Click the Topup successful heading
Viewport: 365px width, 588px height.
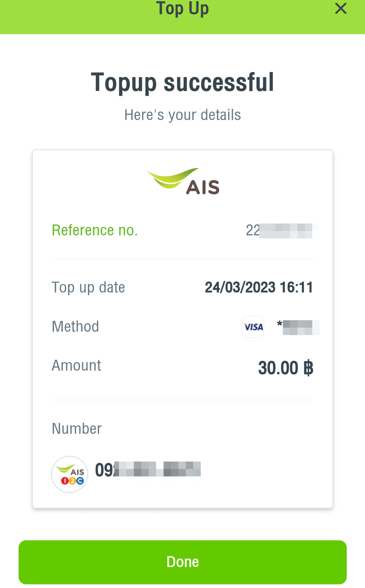pos(182,82)
